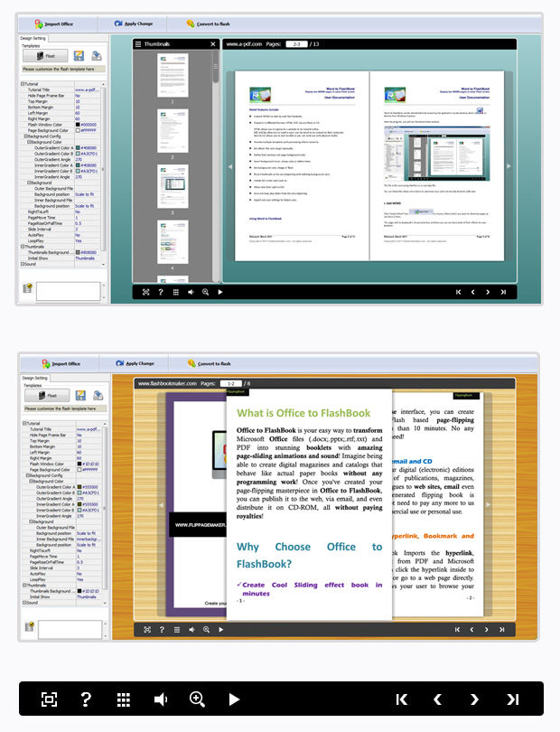Click load-template tray icon in lower window
Screen dimensions: 560x732
pyautogui.click(x=98, y=396)
